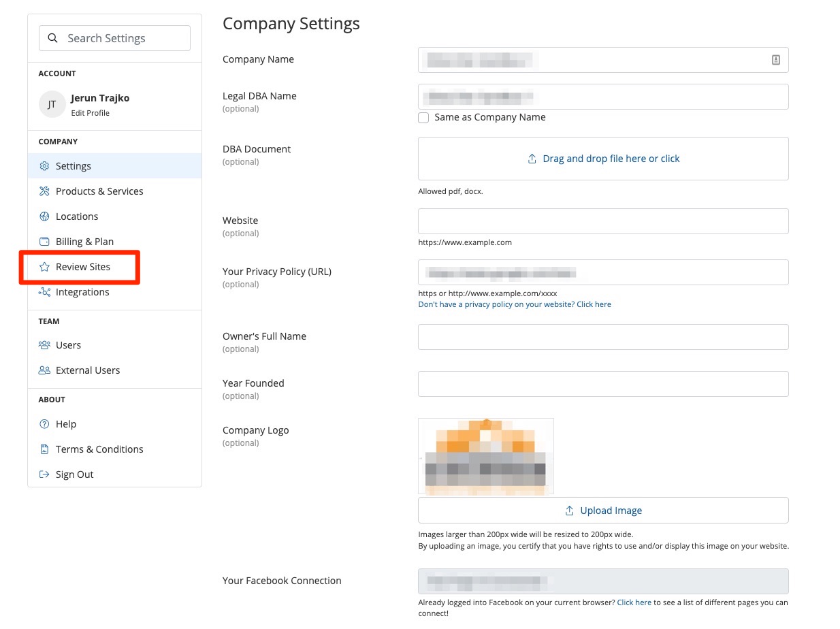Image resolution: width=840 pixels, height=629 pixels.
Task: Click the Products & Services tools icon
Action: coord(44,191)
